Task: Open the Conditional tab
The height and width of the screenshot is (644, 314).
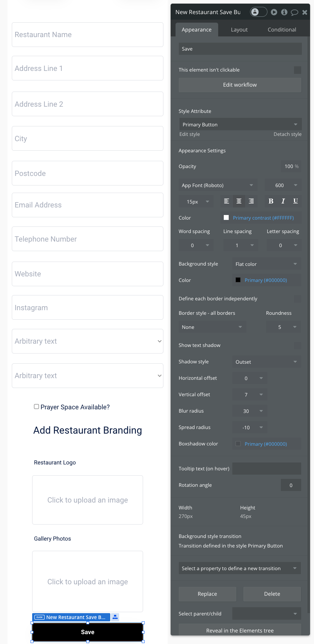Action: pyautogui.click(x=282, y=30)
